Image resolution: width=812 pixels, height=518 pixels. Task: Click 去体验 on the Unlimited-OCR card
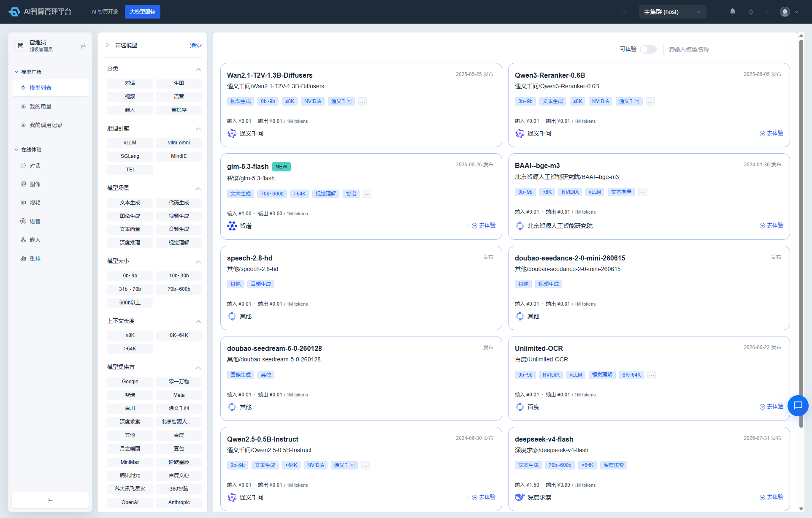[x=771, y=407]
